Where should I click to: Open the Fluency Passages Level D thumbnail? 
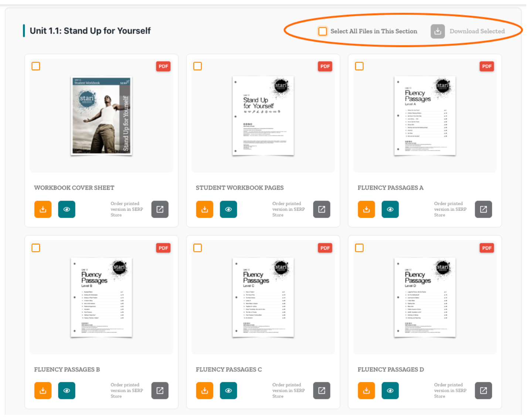[x=425, y=298]
